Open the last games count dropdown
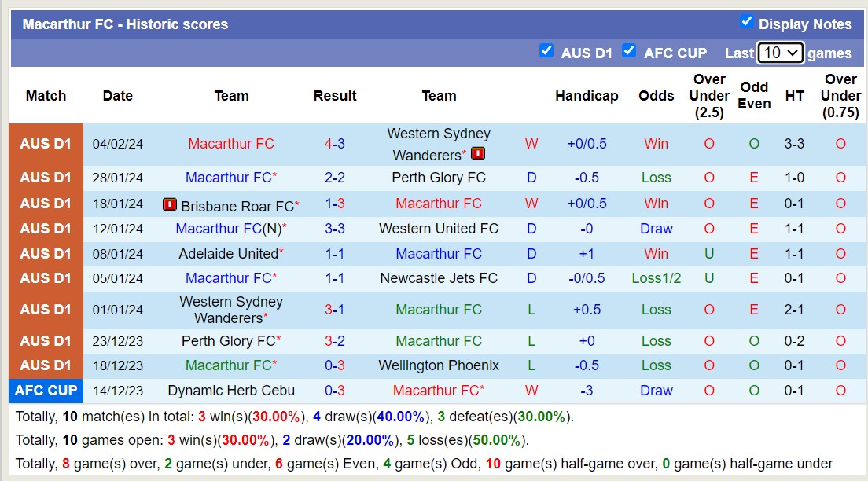Screen dimensions: 868x481 pos(780,53)
